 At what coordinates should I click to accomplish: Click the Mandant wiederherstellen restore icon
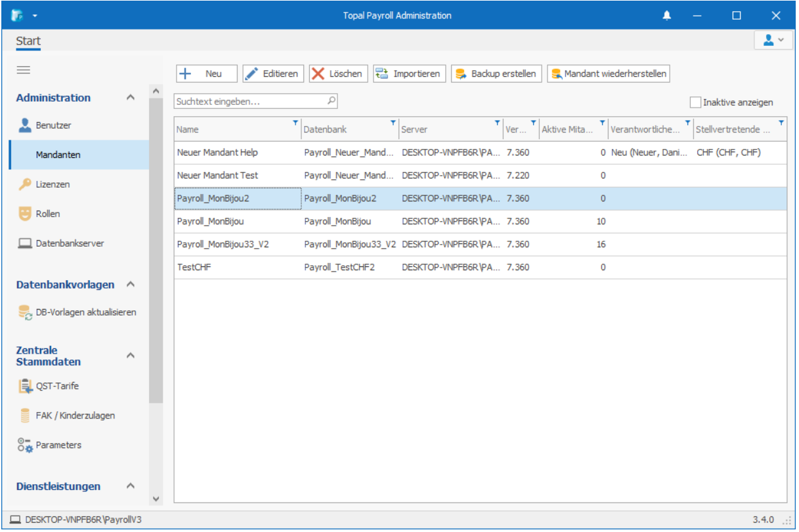coord(556,74)
